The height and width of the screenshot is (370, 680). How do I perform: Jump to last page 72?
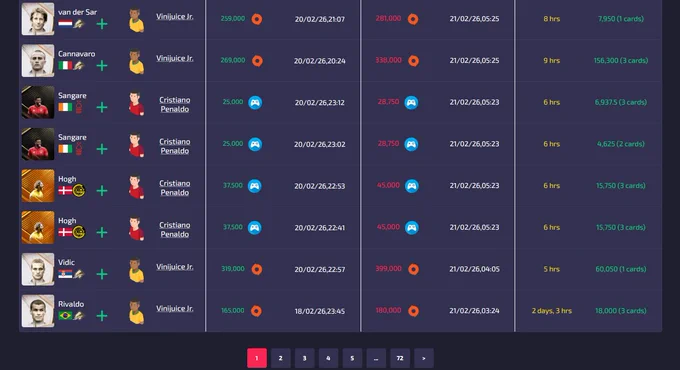(x=400, y=358)
